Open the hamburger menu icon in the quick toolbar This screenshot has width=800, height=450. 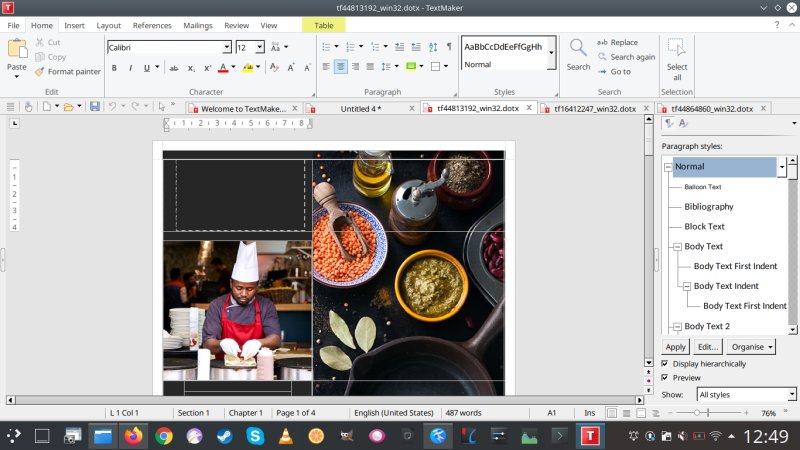pos(10,107)
